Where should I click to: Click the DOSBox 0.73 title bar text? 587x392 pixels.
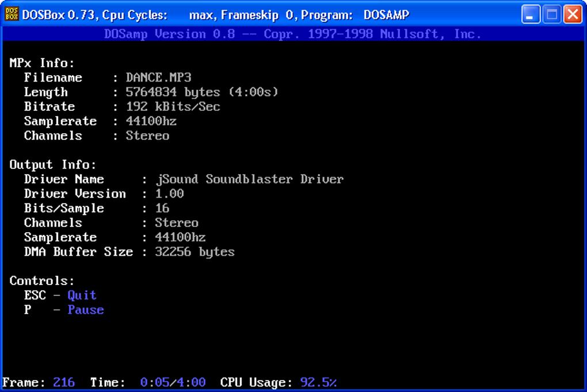tap(215, 15)
